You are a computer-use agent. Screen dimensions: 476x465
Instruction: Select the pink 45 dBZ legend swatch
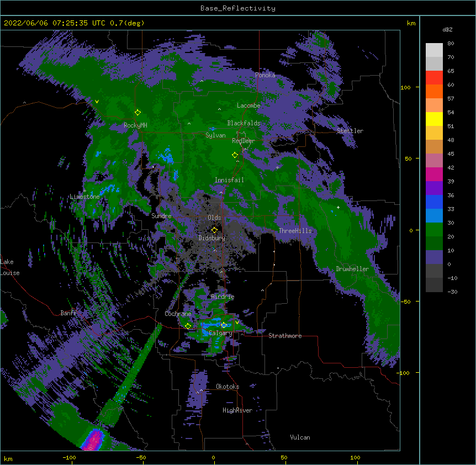tap(434, 160)
